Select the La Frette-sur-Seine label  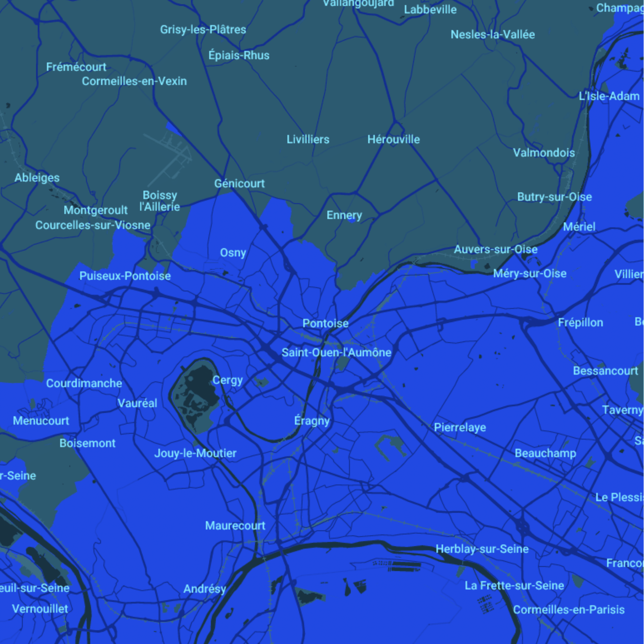[x=514, y=586]
